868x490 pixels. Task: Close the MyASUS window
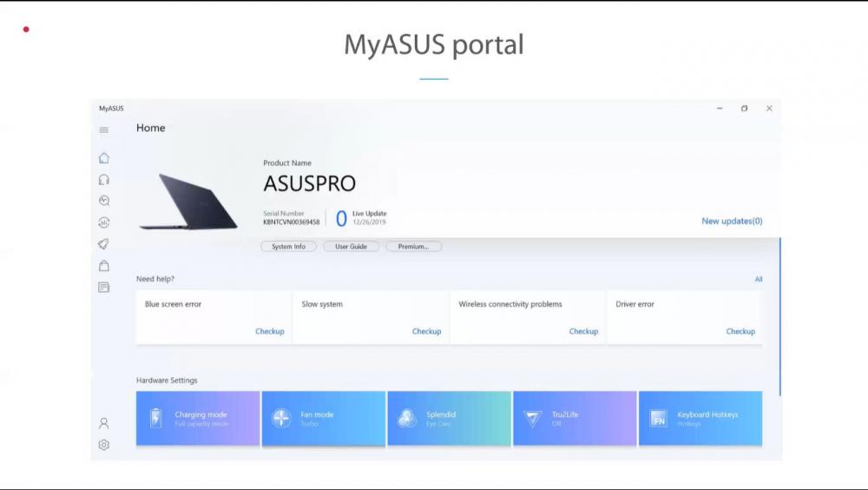pos(769,109)
